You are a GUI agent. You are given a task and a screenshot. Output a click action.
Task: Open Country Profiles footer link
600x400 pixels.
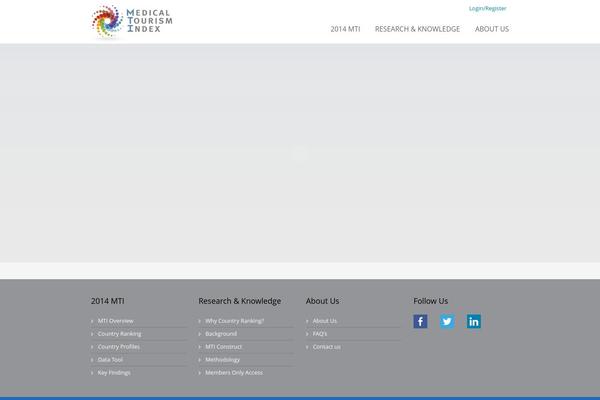tap(119, 347)
